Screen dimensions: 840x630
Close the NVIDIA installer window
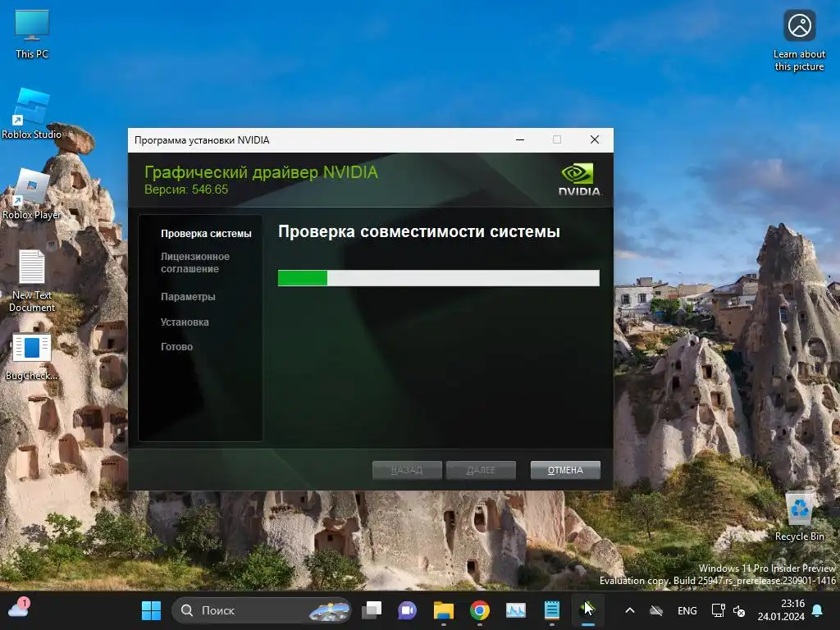595,139
